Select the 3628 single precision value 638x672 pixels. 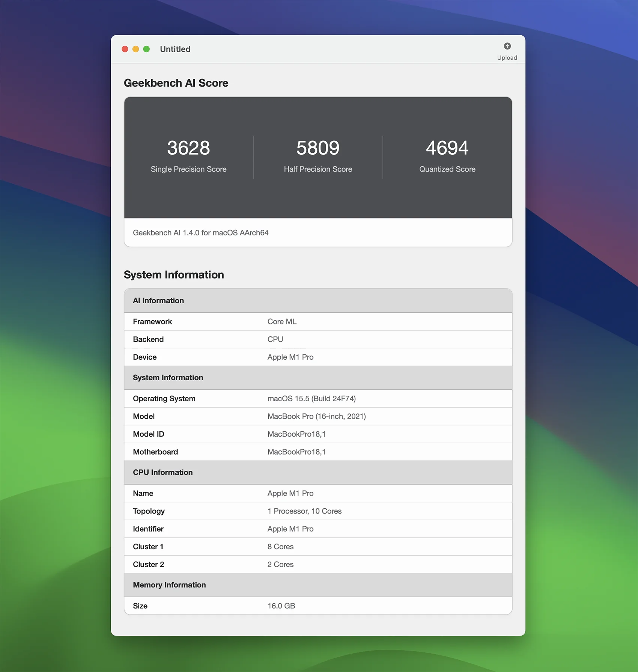(188, 148)
